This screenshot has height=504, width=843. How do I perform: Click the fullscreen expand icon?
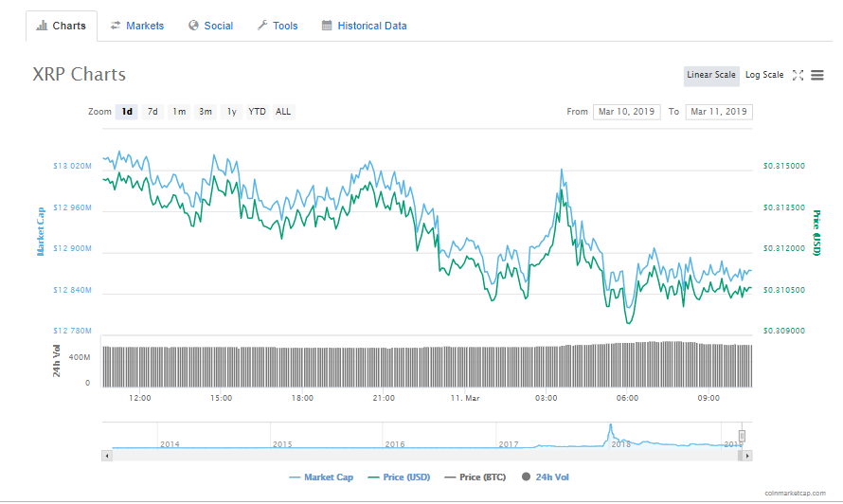(x=798, y=75)
